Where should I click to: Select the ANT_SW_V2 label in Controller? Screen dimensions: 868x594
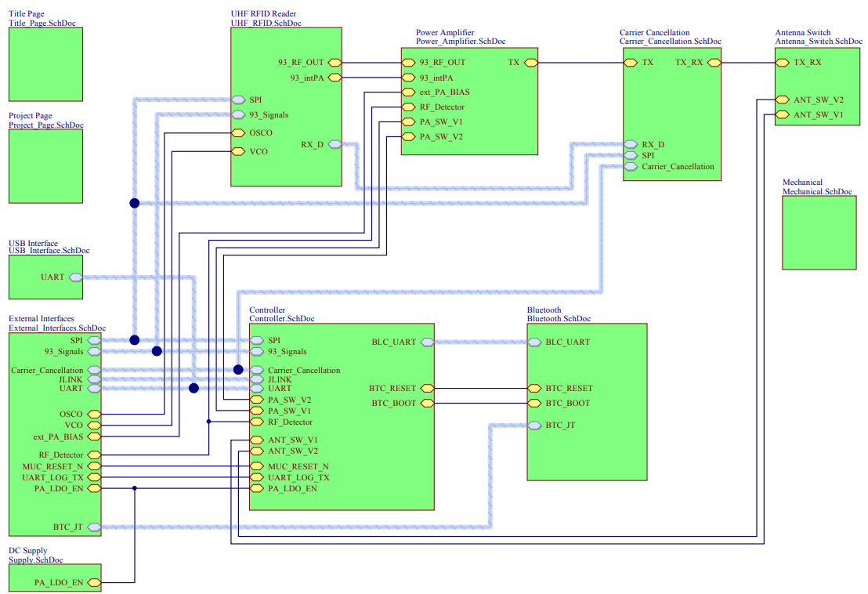293,451
